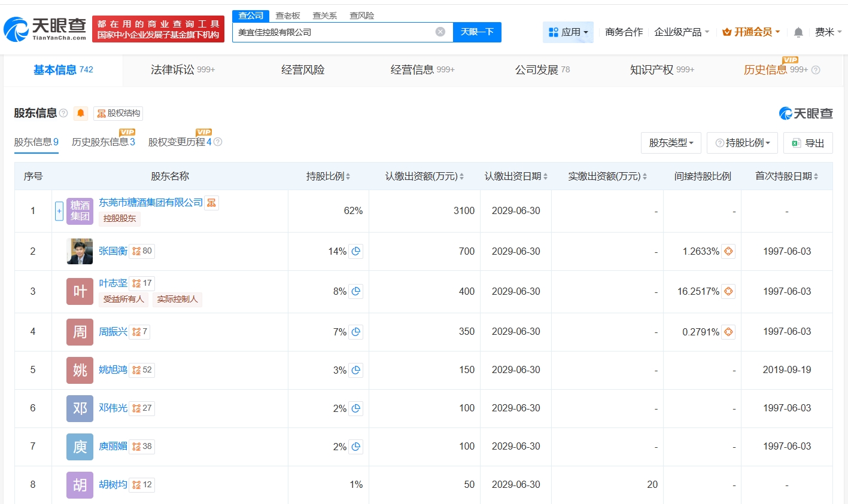The height and width of the screenshot is (504, 848).
Task: Show indirect holding path for 16.2517%
Action: coord(728,291)
